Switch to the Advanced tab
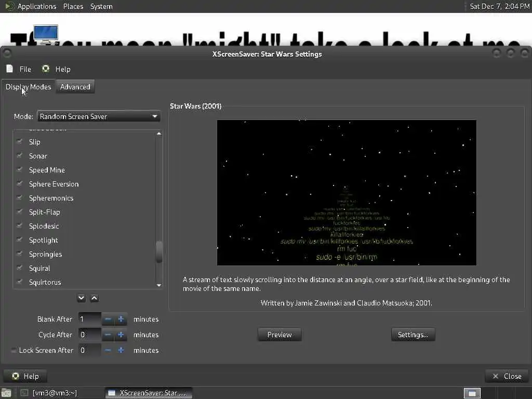This screenshot has width=532, height=399. coord(75,87)
